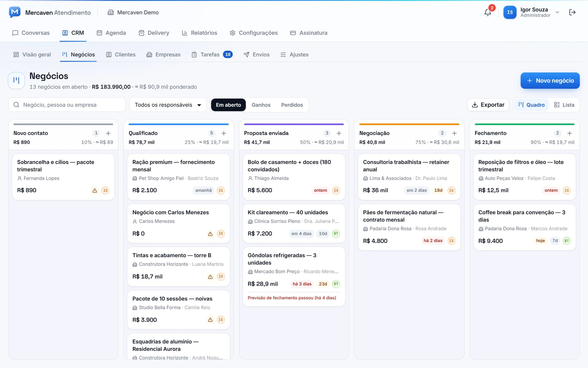Open the Empresas sub-tab
This screenshot has width=588, height=368.
click(163, 54)
